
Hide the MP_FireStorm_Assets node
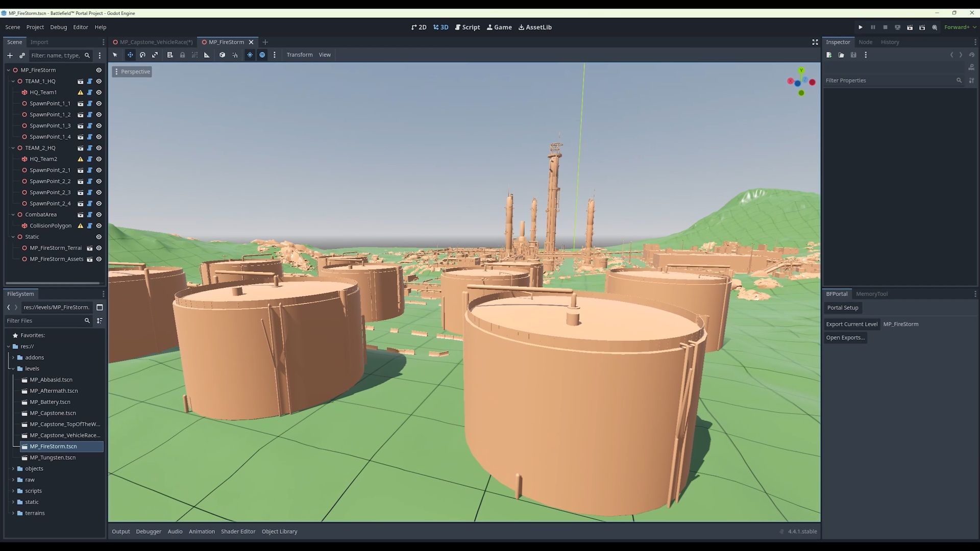[x=99, y=259]
